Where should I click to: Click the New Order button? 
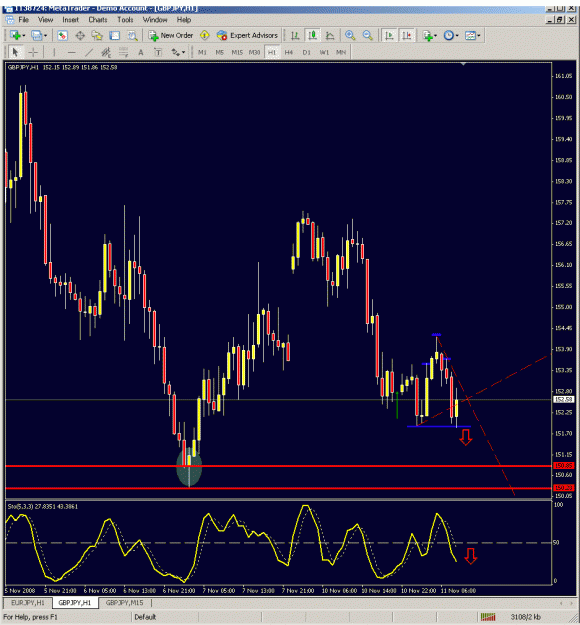click(171, 35)
